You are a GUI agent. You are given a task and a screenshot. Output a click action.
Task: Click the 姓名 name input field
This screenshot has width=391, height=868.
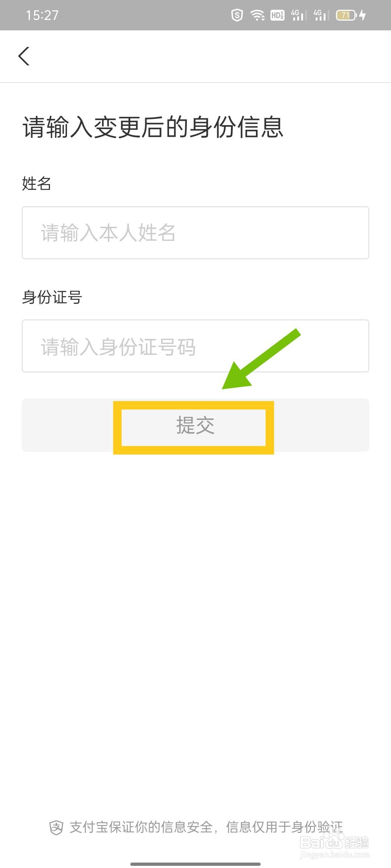[x=195, y=233]
